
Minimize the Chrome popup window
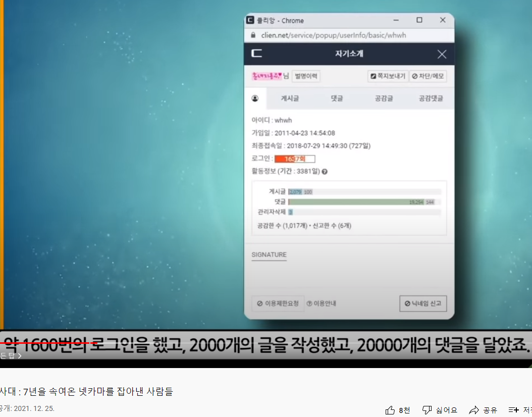(x=396, y=20)
